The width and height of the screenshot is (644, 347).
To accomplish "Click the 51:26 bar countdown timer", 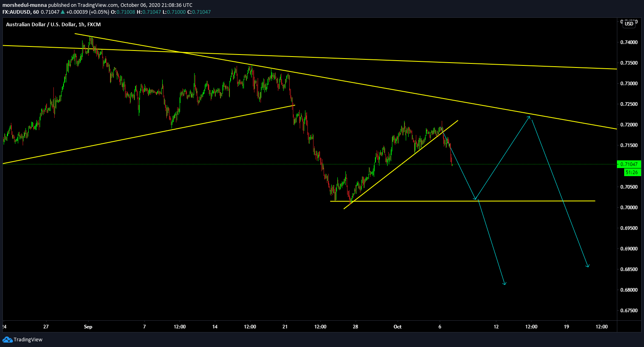I will pyautogui.click(x=632, y=172).
